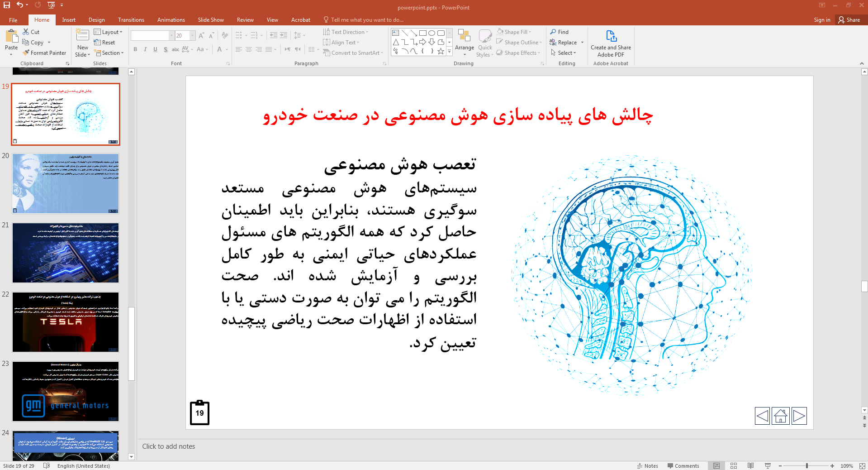Decrease font size with the smaller A icon
This screenshot has width=868, height=470.
(211, 36)
